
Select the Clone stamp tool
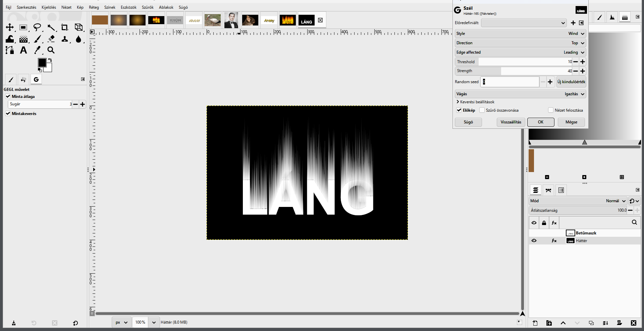pyautogui.click(x=65, y=39)
